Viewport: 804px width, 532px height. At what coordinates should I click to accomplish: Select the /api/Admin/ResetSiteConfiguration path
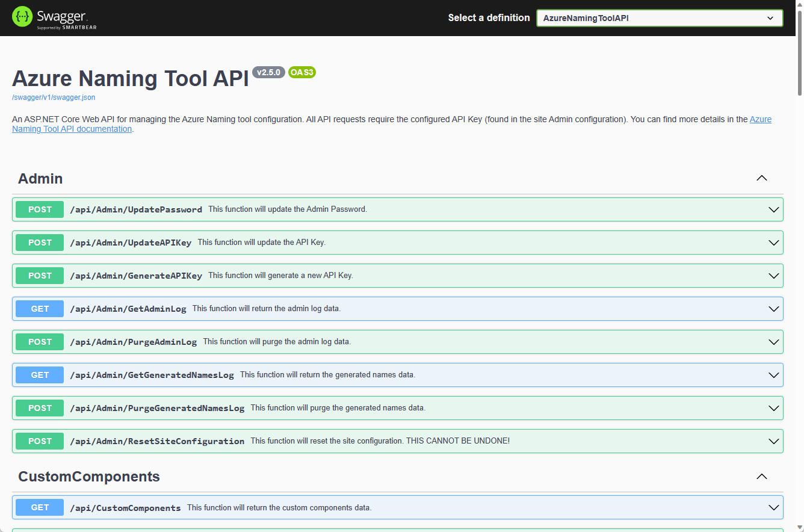tap(157, 441)
